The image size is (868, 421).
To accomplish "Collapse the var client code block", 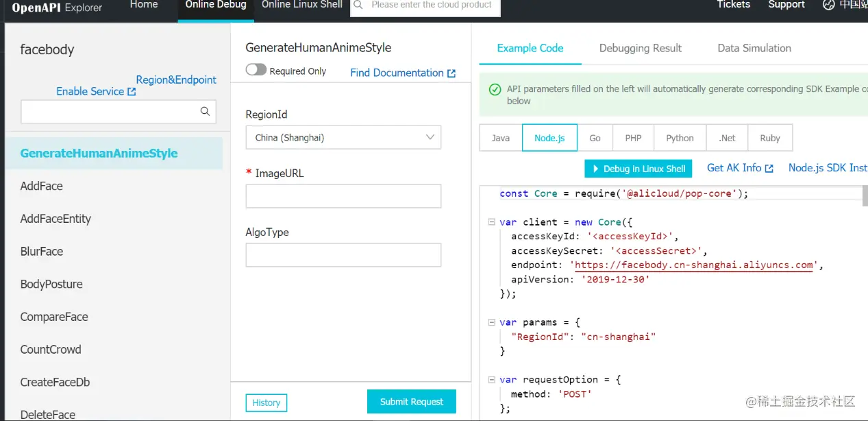I will tap(491, 222).
